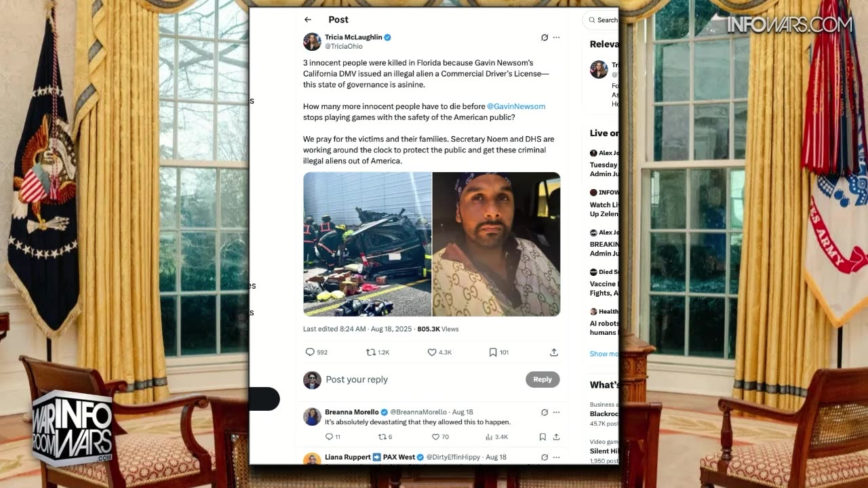Repost the tweet with 1.2K reposts

pos(370,352)
